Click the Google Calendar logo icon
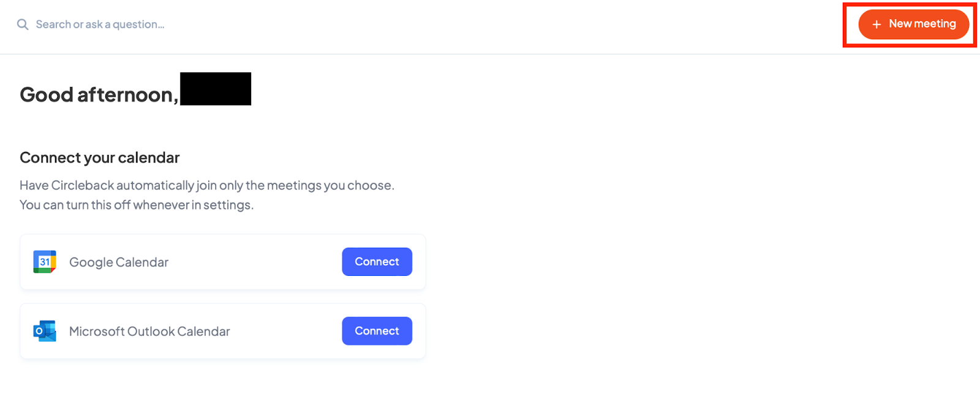The image size is (980, 412). (x=45, y=262)
